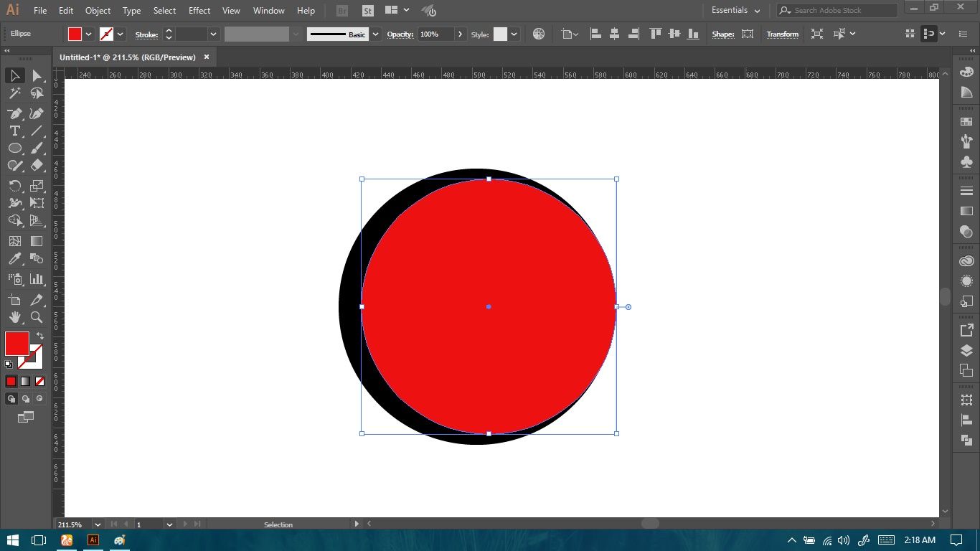
Task: Select the Zoom tool
Action: point(37,317)
